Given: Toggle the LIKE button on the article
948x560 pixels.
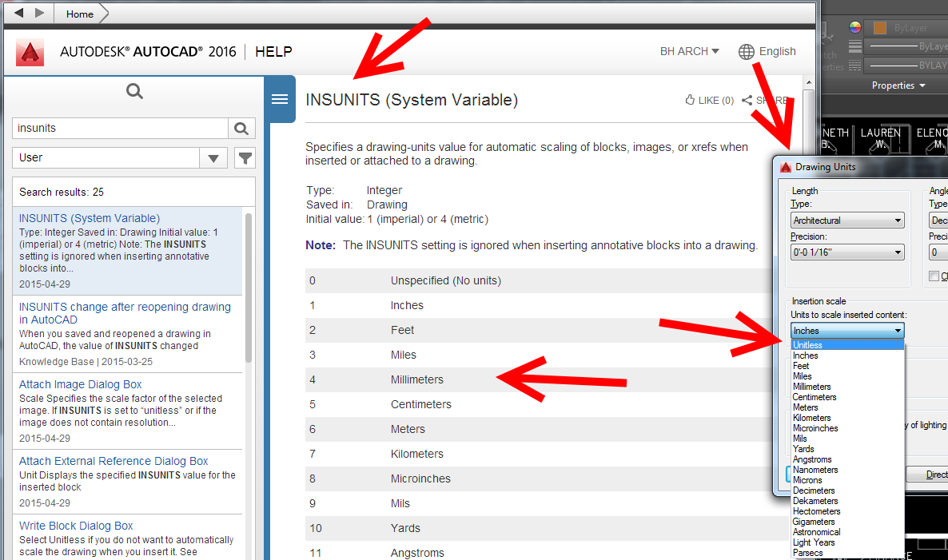Looking at the screenshot, I should click(708, 99).
